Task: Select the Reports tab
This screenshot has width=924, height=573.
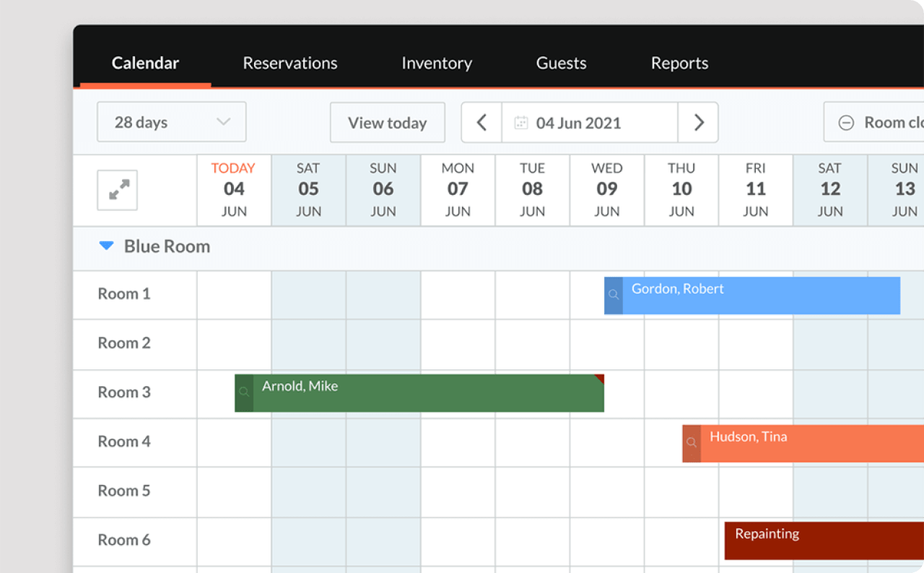Action: pyautogui.click(x=679, y=63)
